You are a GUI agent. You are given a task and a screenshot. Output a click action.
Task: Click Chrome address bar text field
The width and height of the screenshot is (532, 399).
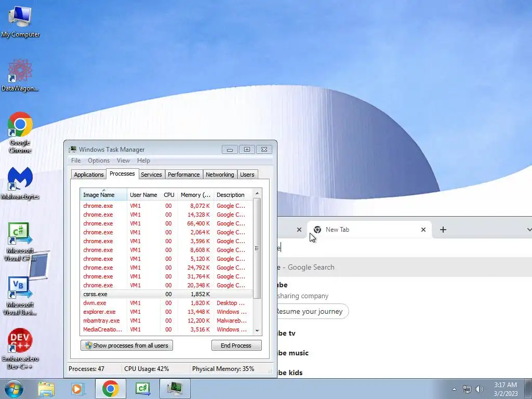tap(404, 248)
